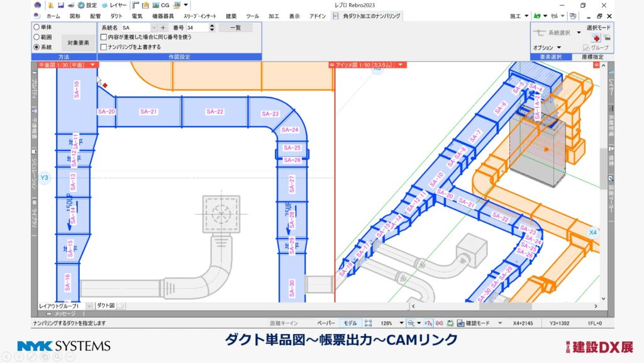The height and width of the screenshot is (363, 644).
Task: Enable the 内容が重複した場合に同じ番号を使う checkbox
Action: pos(104,37)
